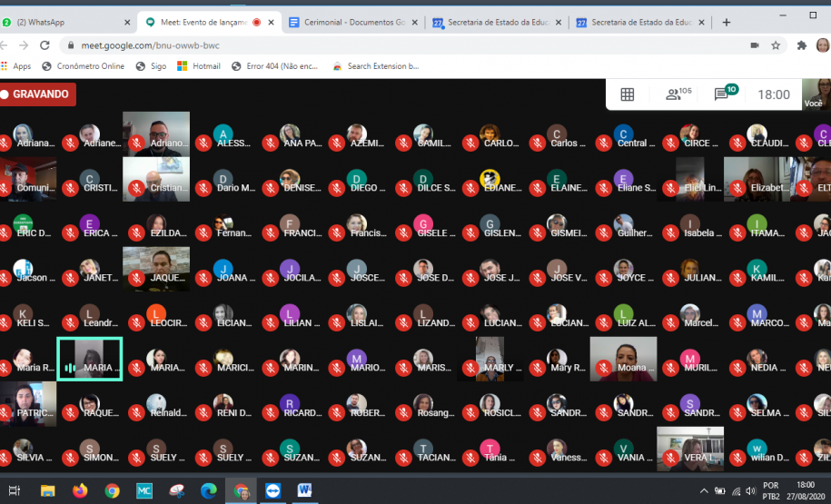
Task: Open the Hotmail bookmark
Action: click(x=199, y=66)
